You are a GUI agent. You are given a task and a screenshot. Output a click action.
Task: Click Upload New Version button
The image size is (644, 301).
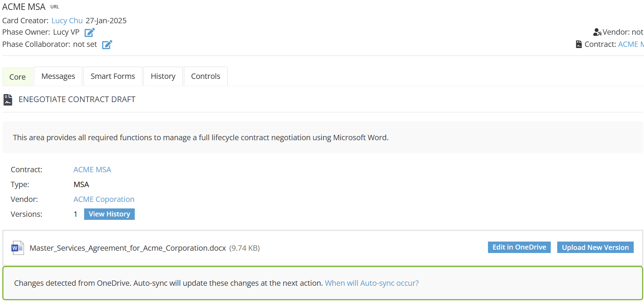pyautogui.click(x=595, y=247)
